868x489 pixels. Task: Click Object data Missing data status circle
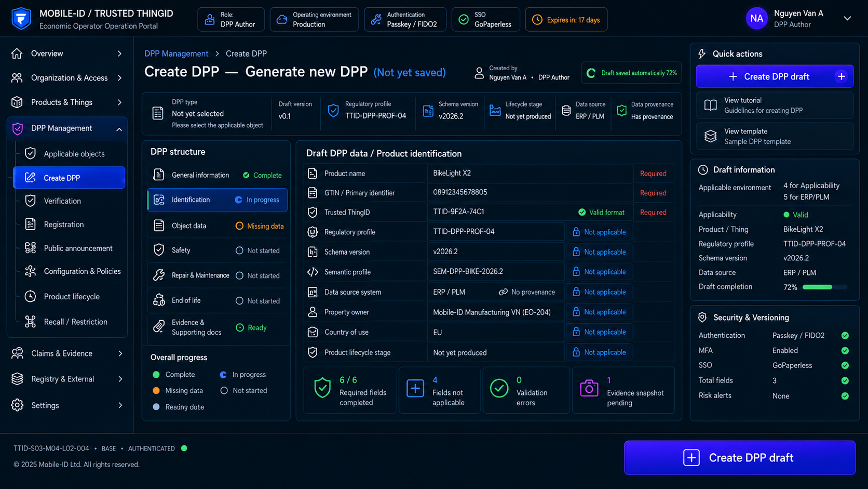(239, 226)
